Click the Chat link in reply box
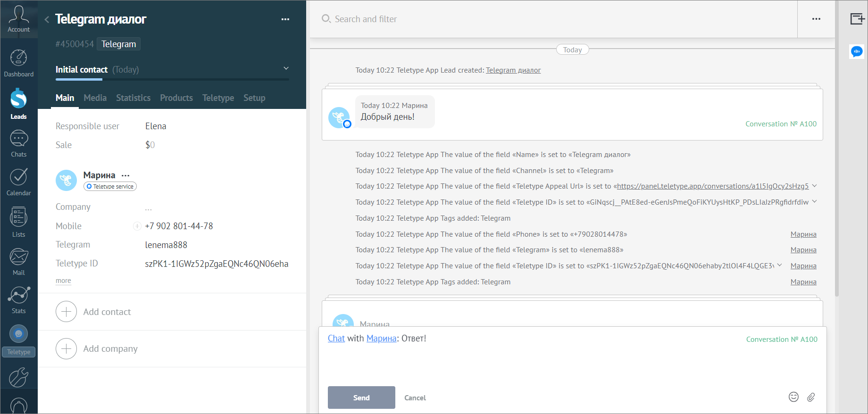This screenshot has height=414, width=868. pos(336,339)
